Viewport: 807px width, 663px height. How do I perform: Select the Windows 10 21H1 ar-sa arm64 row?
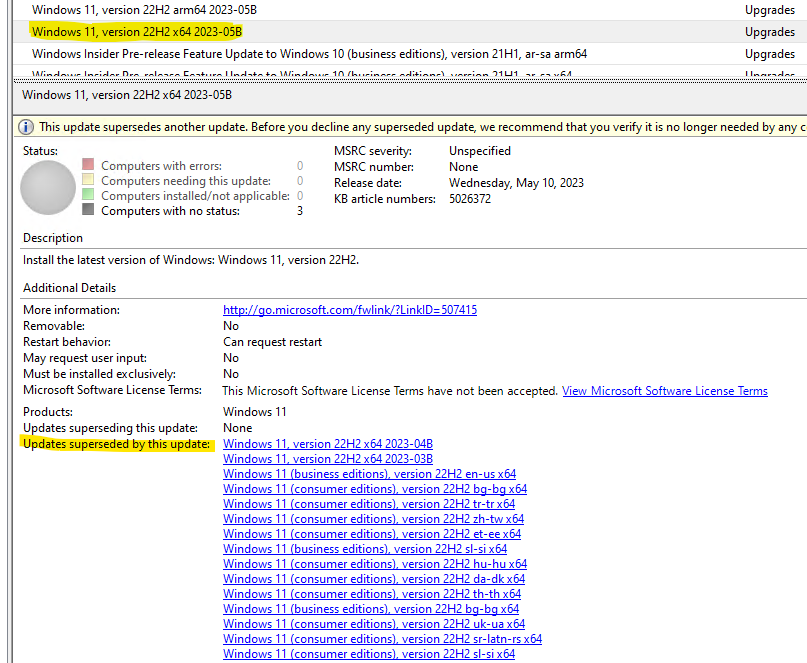point(409,54)
